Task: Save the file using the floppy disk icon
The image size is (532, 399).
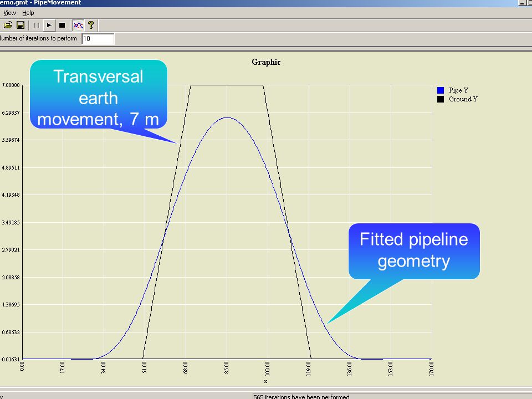Action: tap(21, 25)
